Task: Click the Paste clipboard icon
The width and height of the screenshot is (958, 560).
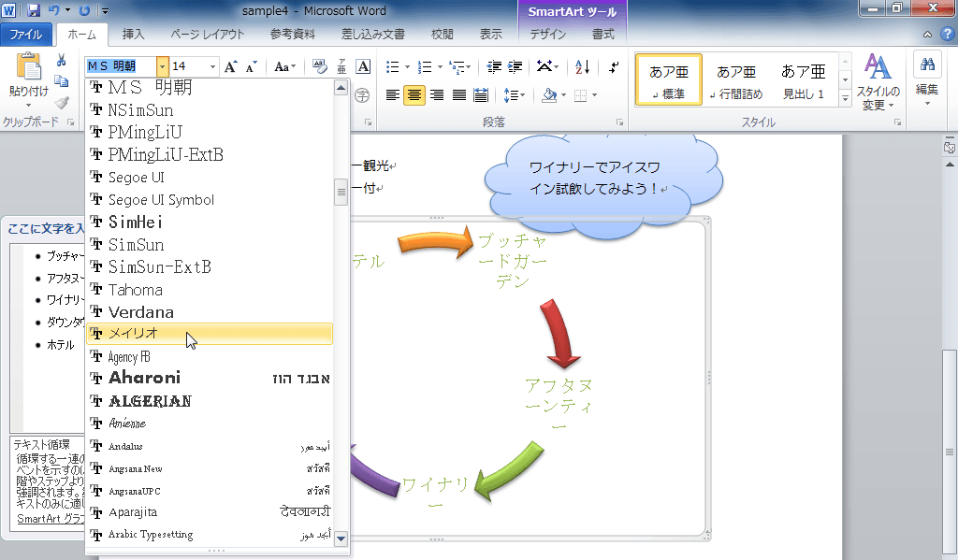Action: (29, 66)
